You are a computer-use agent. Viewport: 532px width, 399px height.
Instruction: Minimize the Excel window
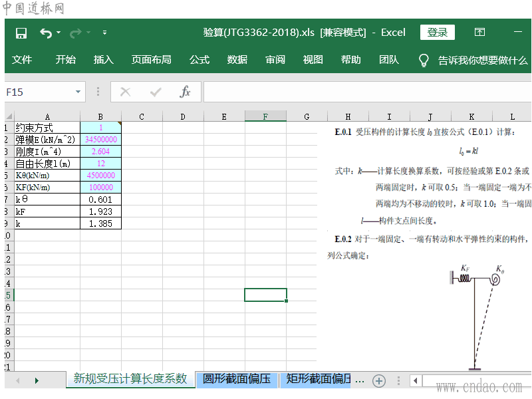(x=518, y=32)
